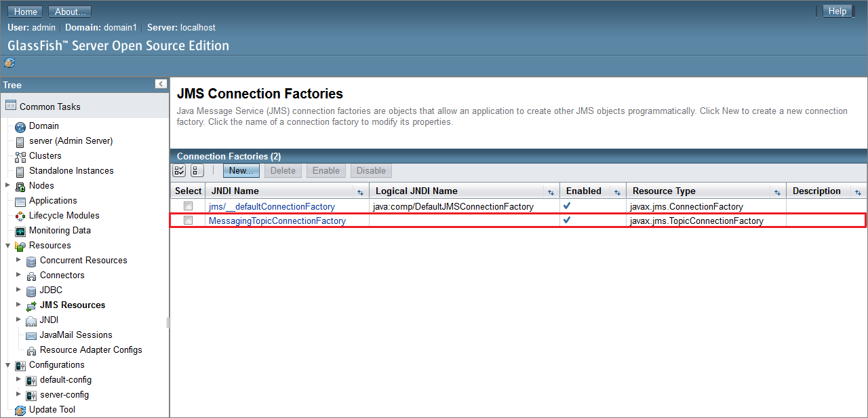
Task: Click java:comp/DefaultJMSConnectionFactory cell text
Action: 453,206
